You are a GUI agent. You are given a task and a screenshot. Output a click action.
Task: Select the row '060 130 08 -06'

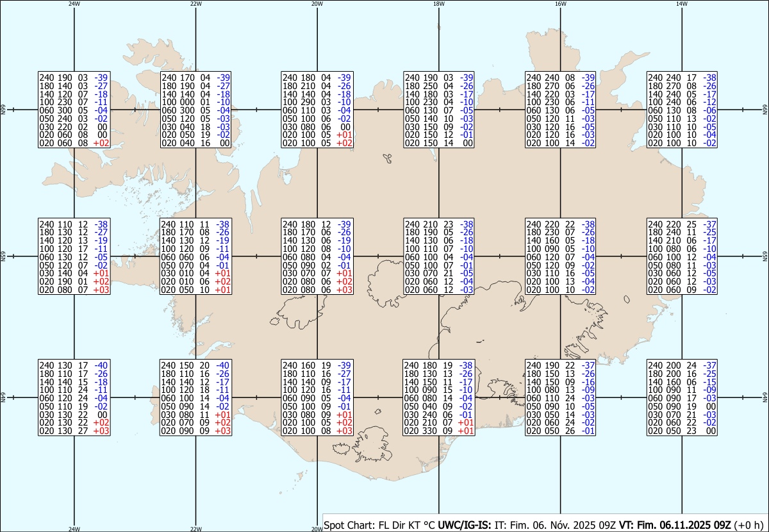coord(682,110)
